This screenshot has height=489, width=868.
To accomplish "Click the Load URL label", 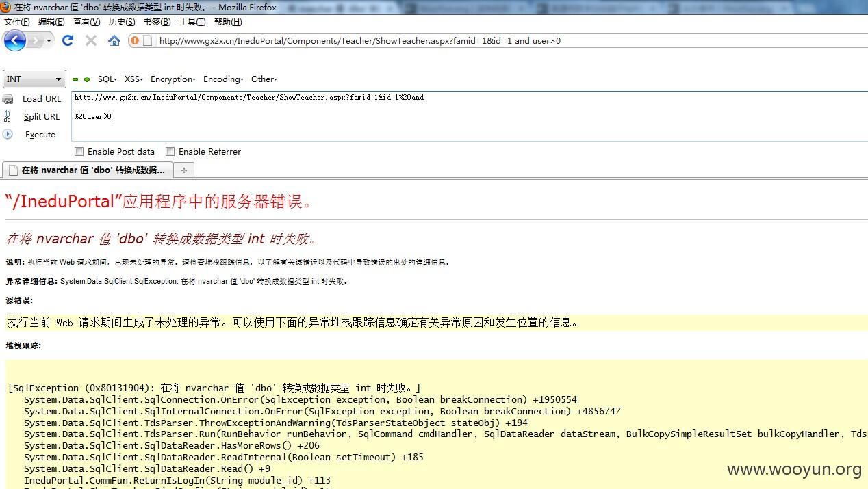I will pos(42,99).
